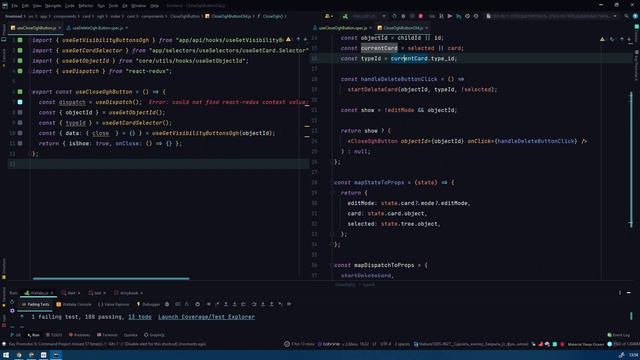Select the test run tab
The height and width of the screenshot is (360, 640).
pos(97,293)
